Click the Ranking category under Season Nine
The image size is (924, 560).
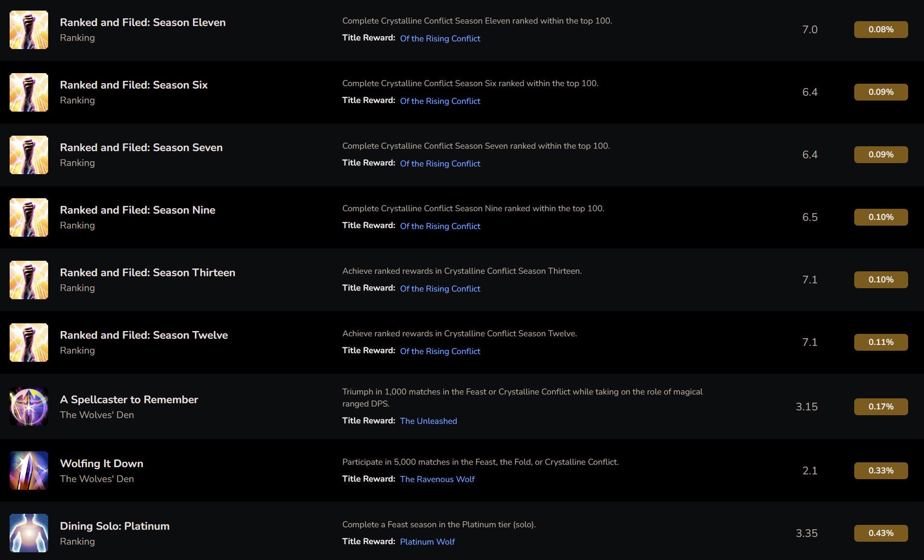coord(77,226)
